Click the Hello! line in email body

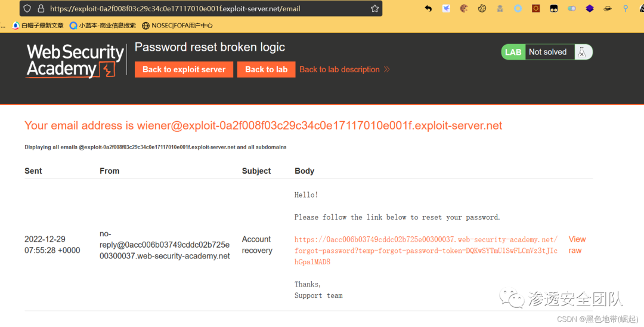coord(306,195)
